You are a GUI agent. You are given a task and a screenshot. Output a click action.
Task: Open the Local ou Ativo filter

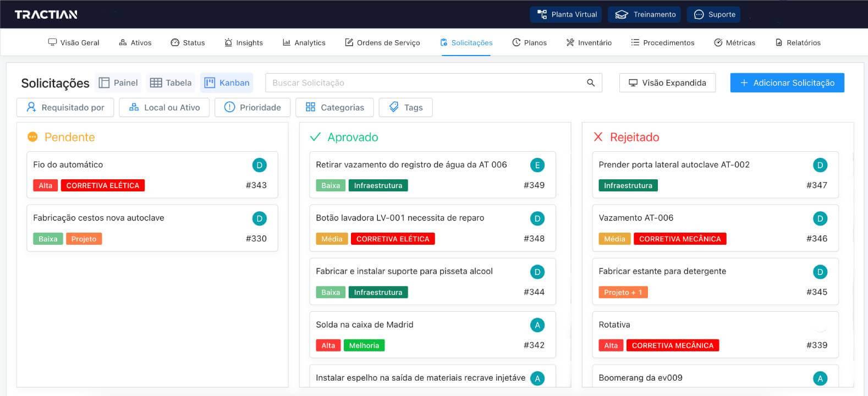point(164,107)
